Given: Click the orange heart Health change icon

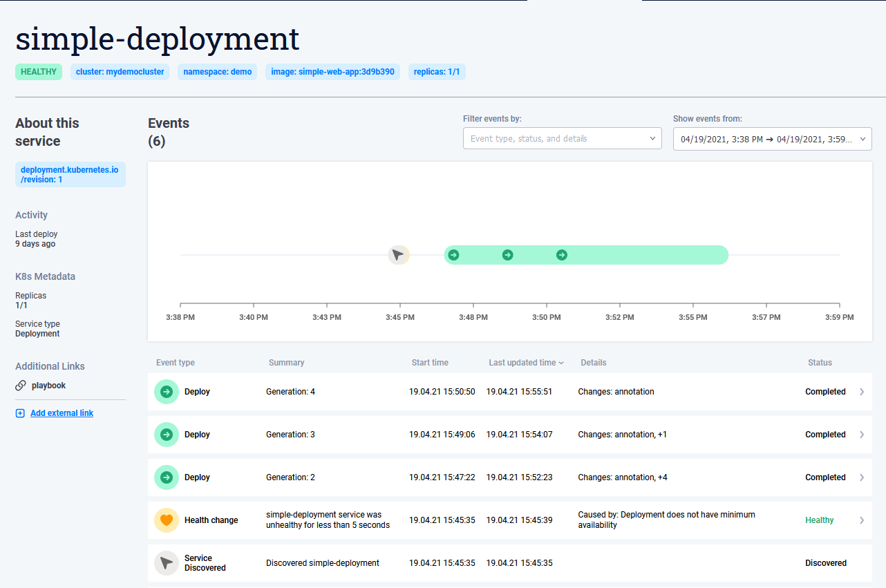Looking at the screenshot, I should [x=166, y=520].
